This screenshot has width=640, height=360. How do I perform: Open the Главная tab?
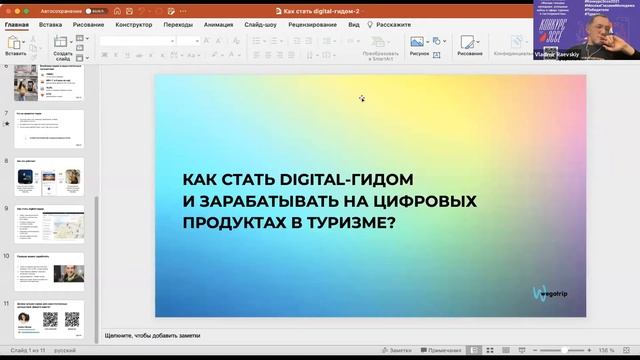(x=17, y=24)
